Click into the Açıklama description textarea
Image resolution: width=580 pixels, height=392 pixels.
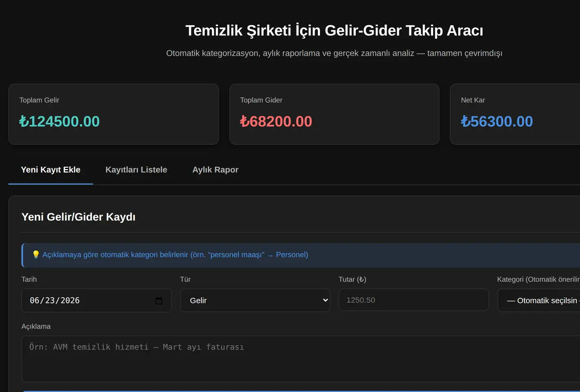point(301,359)
